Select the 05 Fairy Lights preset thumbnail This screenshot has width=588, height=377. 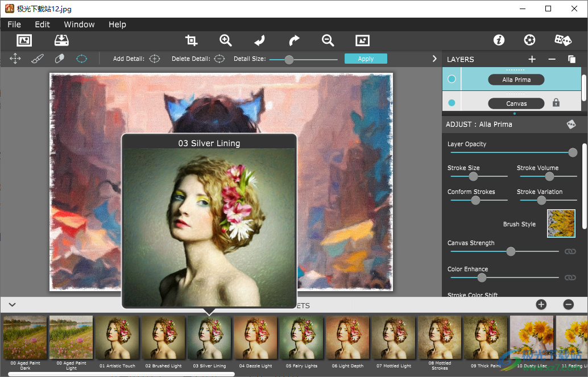(301, 337)
